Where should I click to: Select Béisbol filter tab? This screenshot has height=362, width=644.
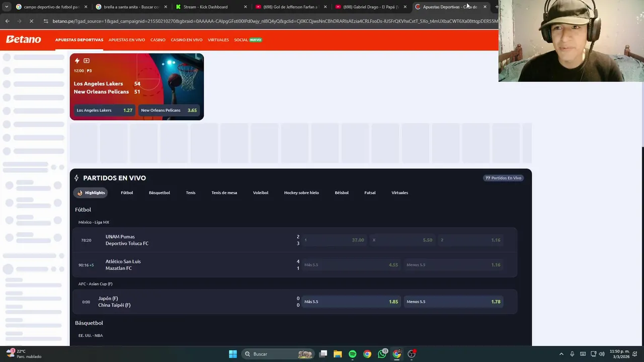(342, 193)
